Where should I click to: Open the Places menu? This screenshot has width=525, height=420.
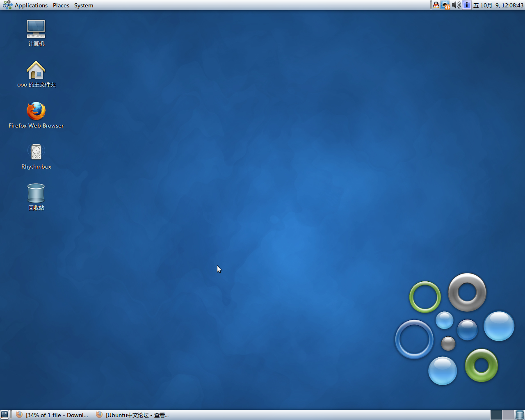(x=61, y=5)
